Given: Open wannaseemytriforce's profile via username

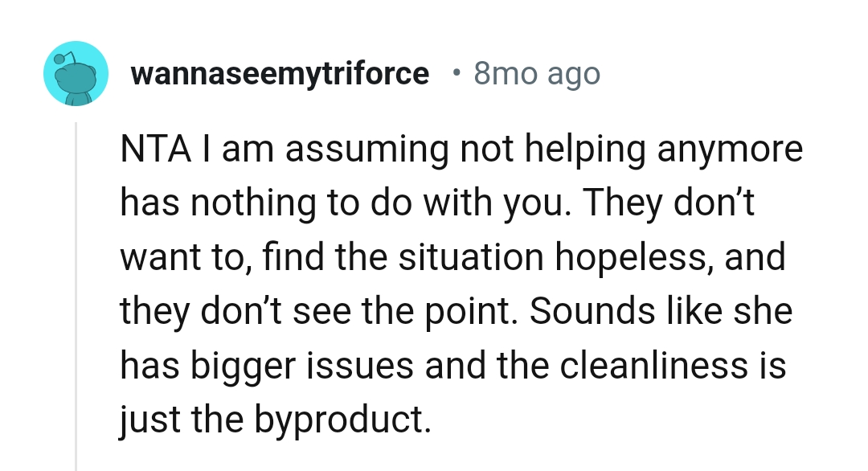Looking at the screenshot, I should click(280, 73).
